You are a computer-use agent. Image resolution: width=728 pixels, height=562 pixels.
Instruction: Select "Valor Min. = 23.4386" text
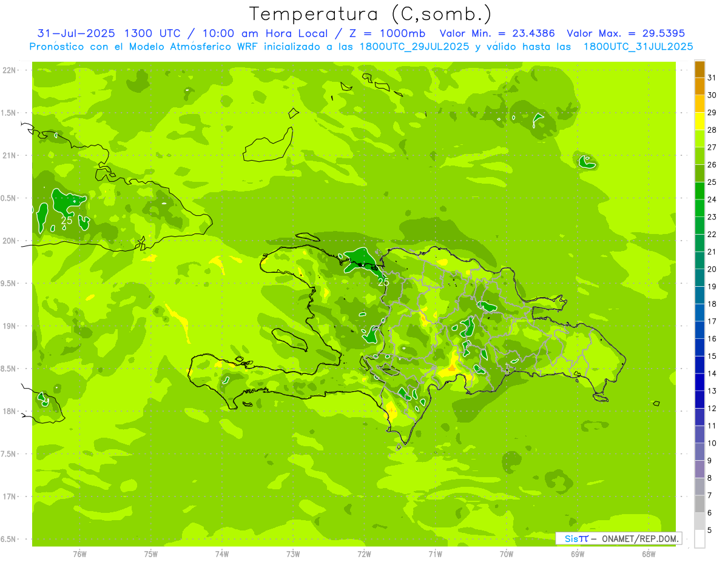coord(496,33)
